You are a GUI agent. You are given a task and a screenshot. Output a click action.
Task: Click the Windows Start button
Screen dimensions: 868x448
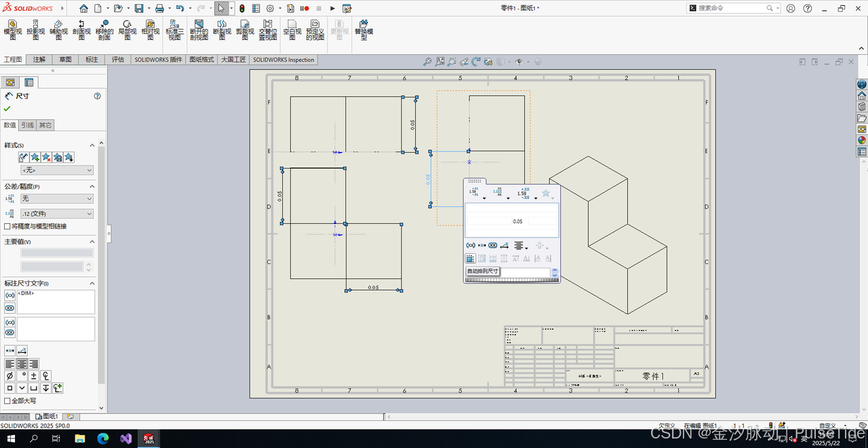(11, 438)
